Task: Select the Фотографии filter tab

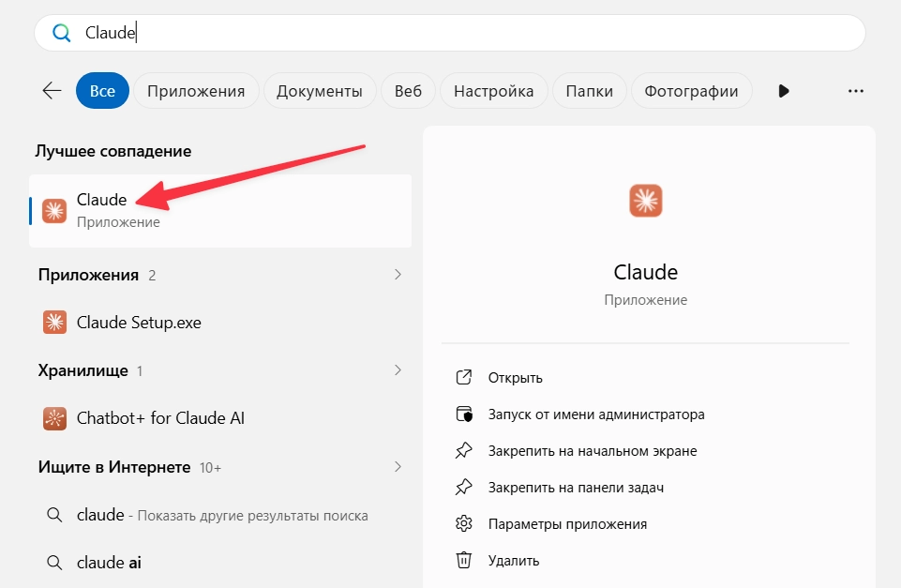Action: click(691, 91)
